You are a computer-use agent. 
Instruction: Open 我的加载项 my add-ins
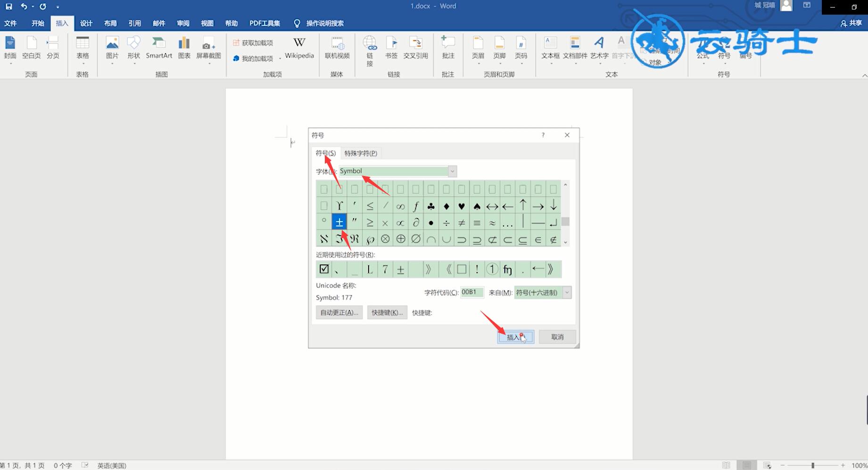(x=253, y=59)
